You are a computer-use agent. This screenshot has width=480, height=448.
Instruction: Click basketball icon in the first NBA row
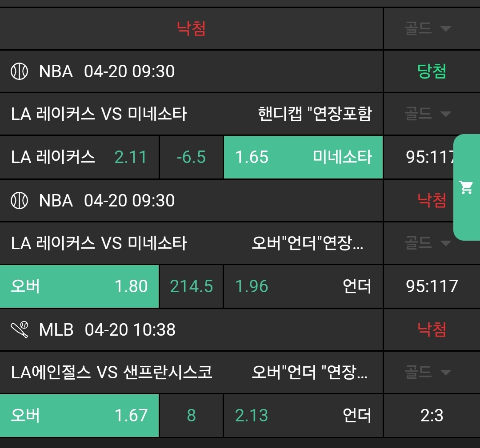tap(19, 71)
